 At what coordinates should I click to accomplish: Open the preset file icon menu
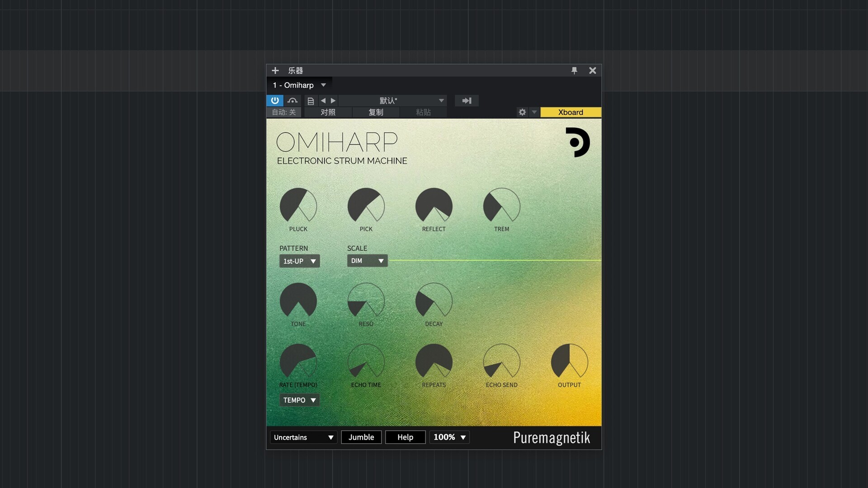[x=311, y=101]
